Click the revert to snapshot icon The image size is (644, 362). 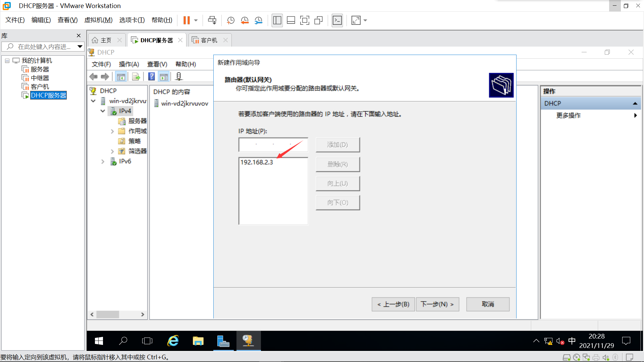point(245,20)
